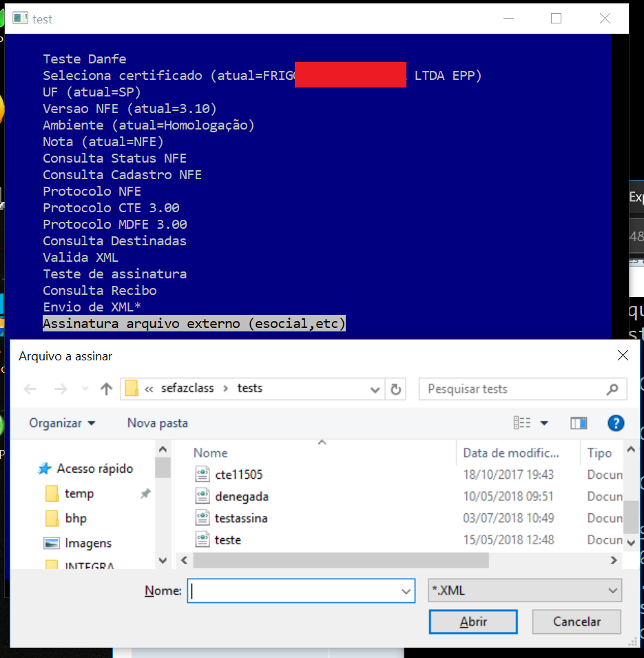Select file testassina
Image resolution: width=644 pixels, height=658 pixels.
tap(241, 518)
